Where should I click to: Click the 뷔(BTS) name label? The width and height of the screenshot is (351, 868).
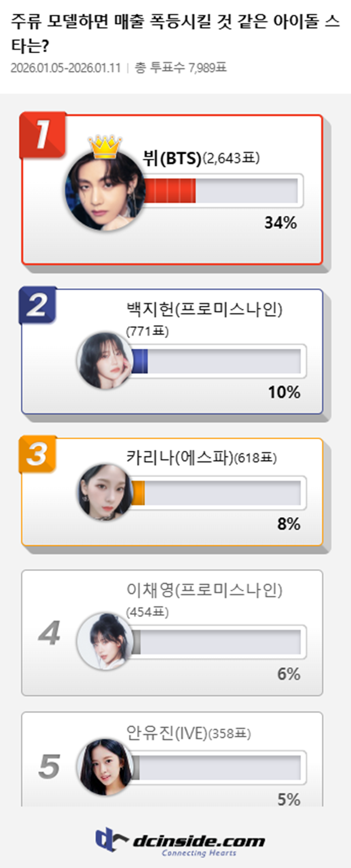pos(172,159)
